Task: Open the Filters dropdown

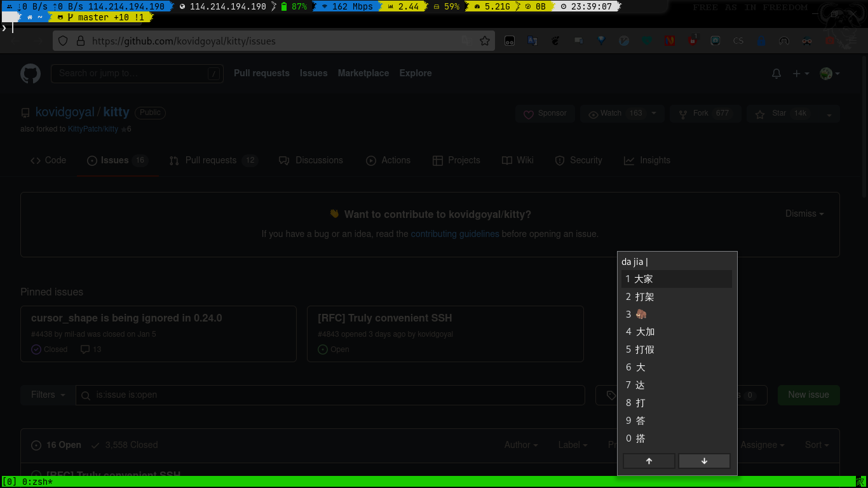Action: (46, 395)
